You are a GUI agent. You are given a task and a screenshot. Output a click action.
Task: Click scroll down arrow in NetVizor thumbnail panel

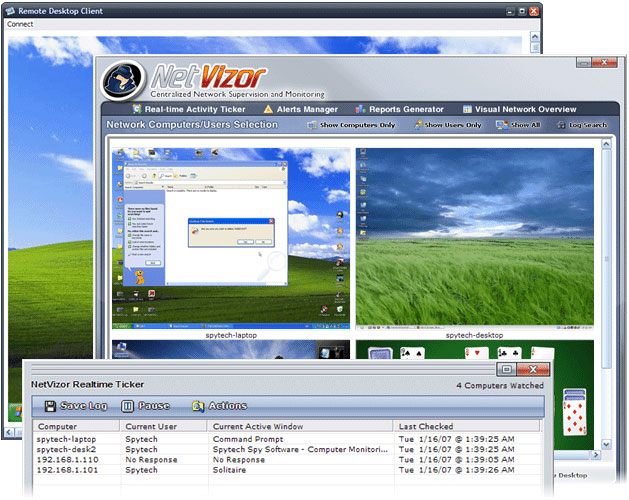point(606,444)
